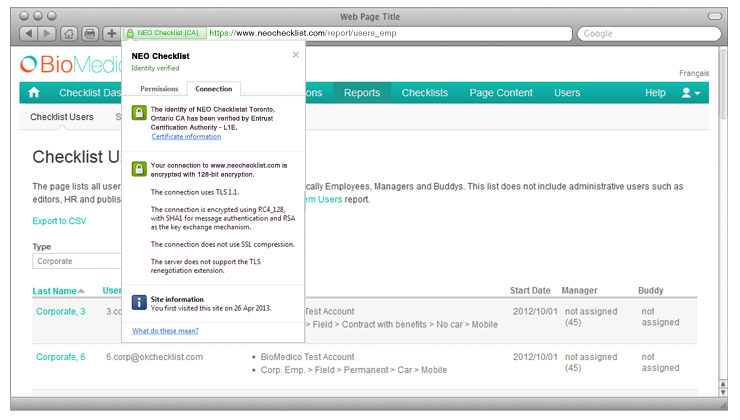Open Certificate information link
The height and width of the screenshot is (420, 740).
[x=186, y=136]
